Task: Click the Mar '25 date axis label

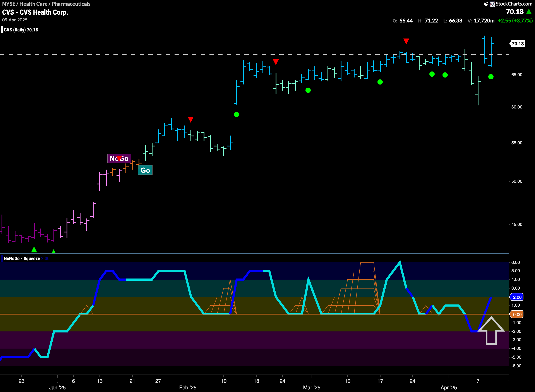Action: tap(312, 387)
